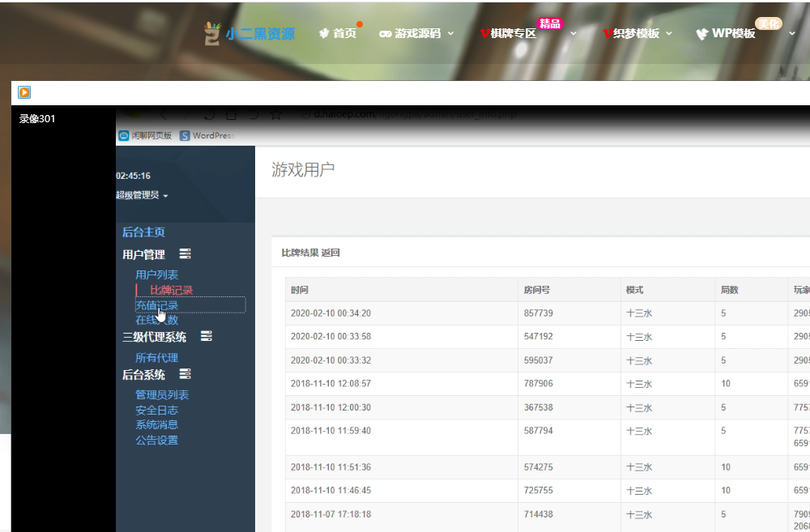810x532 pixels.
Task: Select room number 714438
Action: pyautogui.click(x=539, y=514)
